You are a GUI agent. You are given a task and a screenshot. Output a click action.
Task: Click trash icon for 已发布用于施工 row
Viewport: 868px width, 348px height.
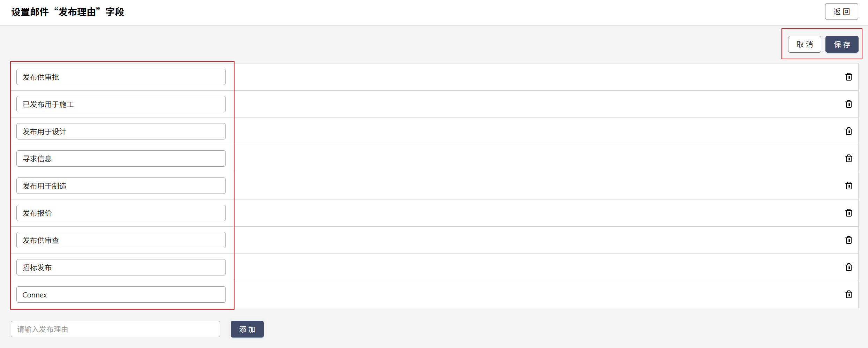(x=848, y=104)
